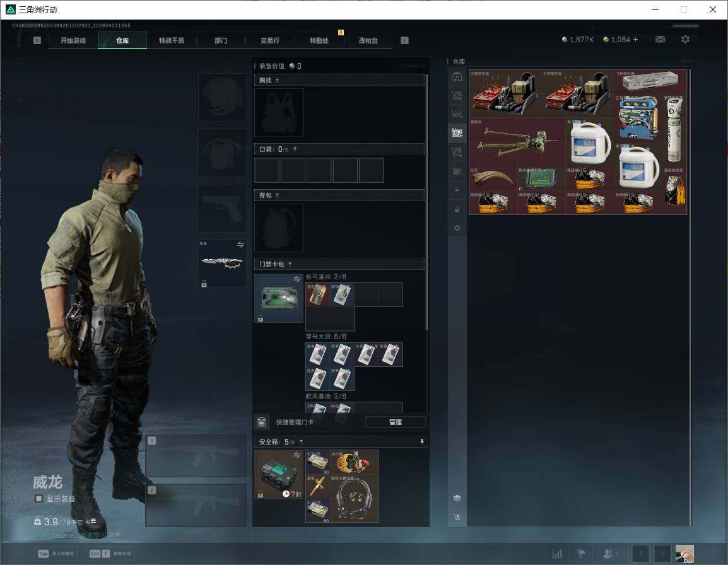This screenshot has width=728, height=565.
Task: Open the friends icon in bottom bar
Action: tap(609, 554)
